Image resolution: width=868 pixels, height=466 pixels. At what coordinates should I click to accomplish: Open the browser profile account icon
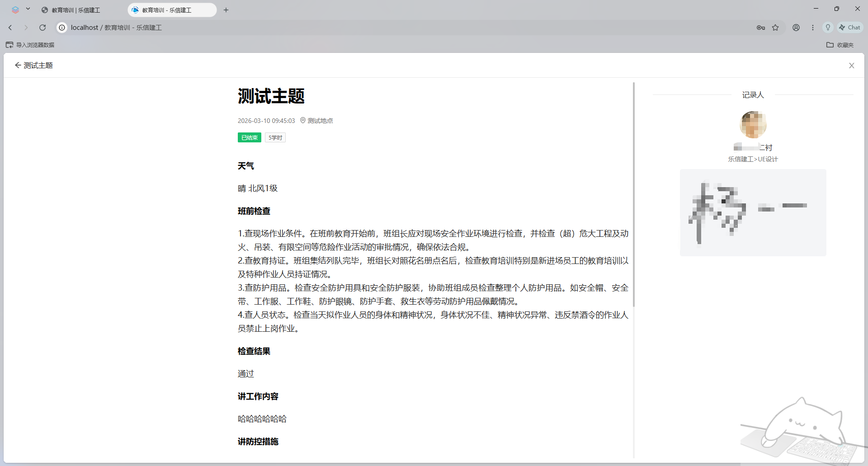796,28
